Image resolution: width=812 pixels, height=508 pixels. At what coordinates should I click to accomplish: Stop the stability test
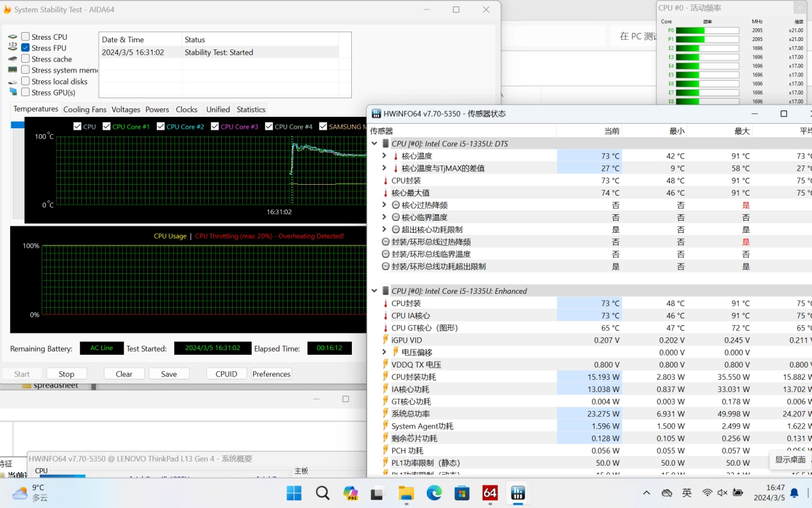[x=67, y=374]
